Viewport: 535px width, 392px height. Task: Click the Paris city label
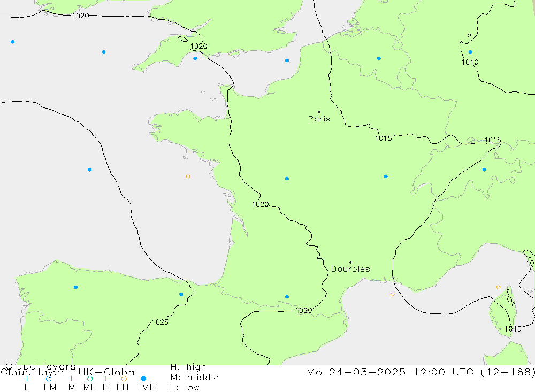[319, 119]
